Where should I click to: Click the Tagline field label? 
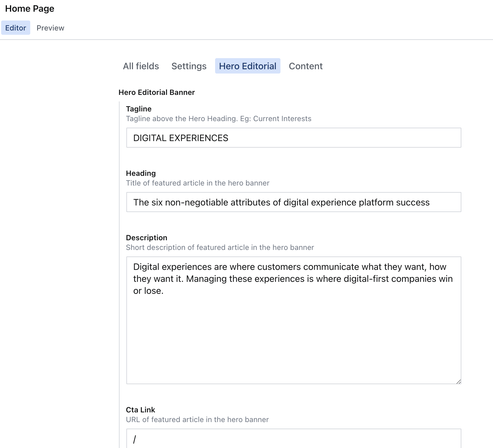(x=139, y=109)
